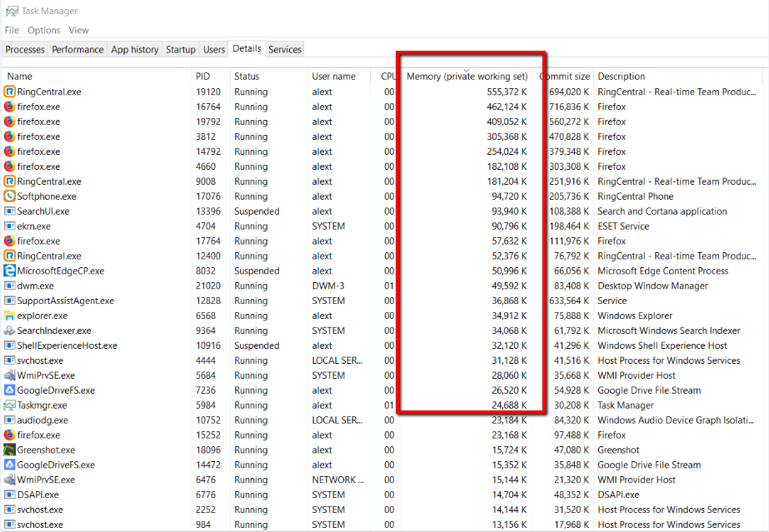This screenshot has width=769, height=532.
Task: Click the WmiPrvSE.exe icon for PID 5684
Action: click(9, 375)
